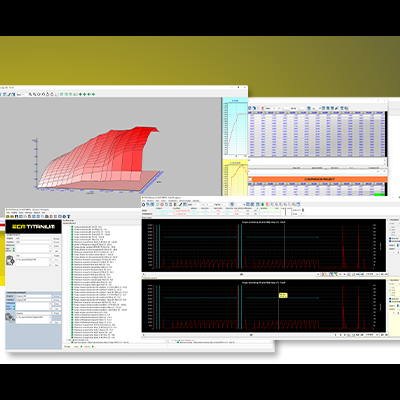
Task: Click the yellow folder icon starting the main toolbar
Action: [8, 217]
